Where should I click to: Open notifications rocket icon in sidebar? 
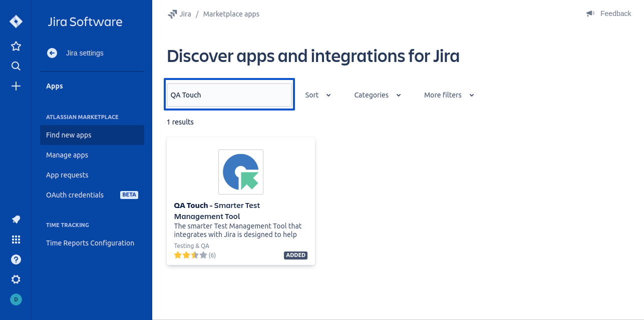pyautogui.click(x=16, y=219)
